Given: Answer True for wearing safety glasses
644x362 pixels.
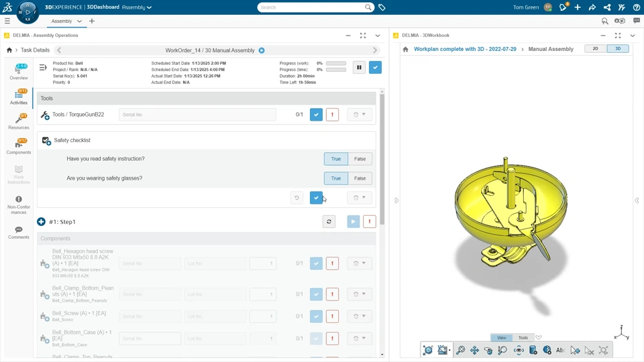Looking at the screenshot, I should coord(336,178).
